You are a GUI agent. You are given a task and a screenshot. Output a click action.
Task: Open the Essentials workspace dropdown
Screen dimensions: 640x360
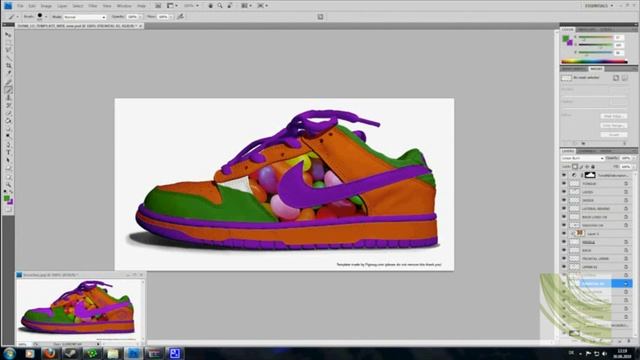click(599, 6)
